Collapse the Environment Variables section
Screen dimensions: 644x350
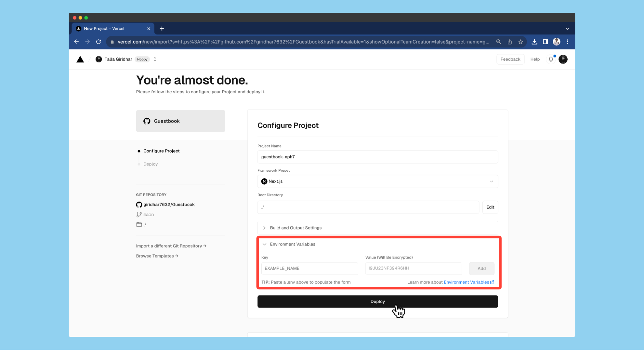pos(292,244)
